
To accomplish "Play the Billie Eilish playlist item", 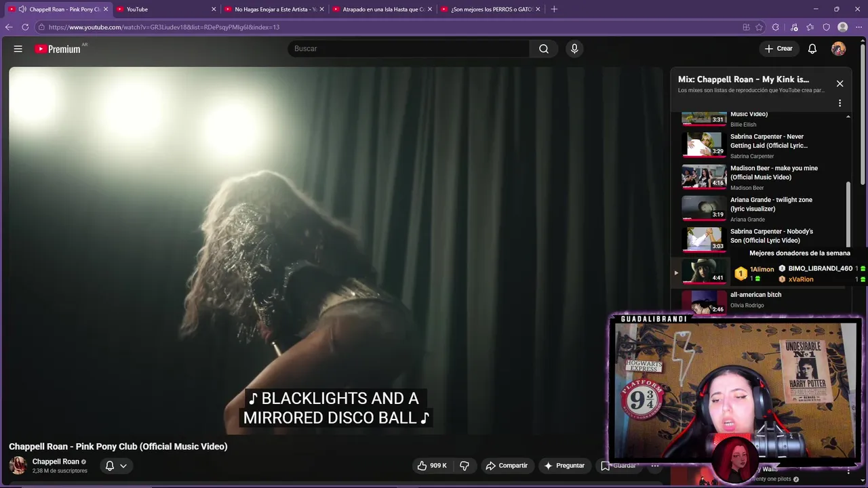I will tap(759, 119).
